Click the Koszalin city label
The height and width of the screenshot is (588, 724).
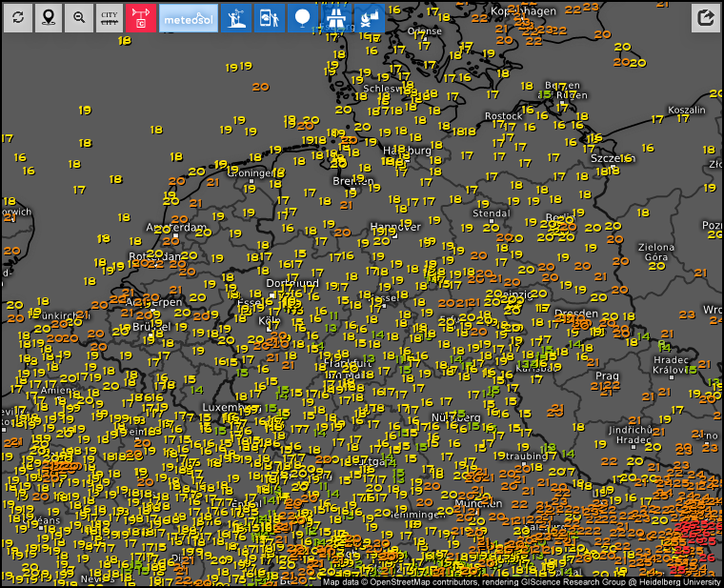[x=687, y=110]
